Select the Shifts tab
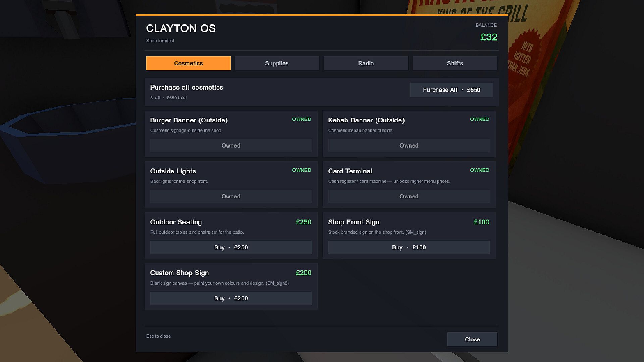Screen dimensions: 644x362 [x=455, y=63]
